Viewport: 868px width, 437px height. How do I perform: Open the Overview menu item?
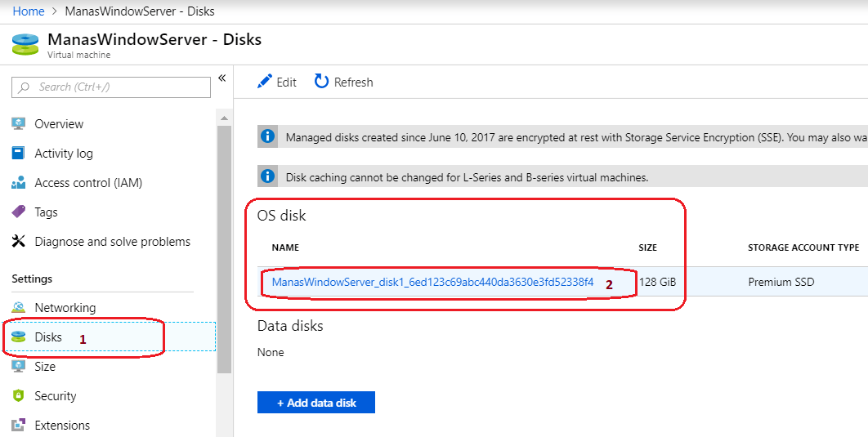click(59, 124)
